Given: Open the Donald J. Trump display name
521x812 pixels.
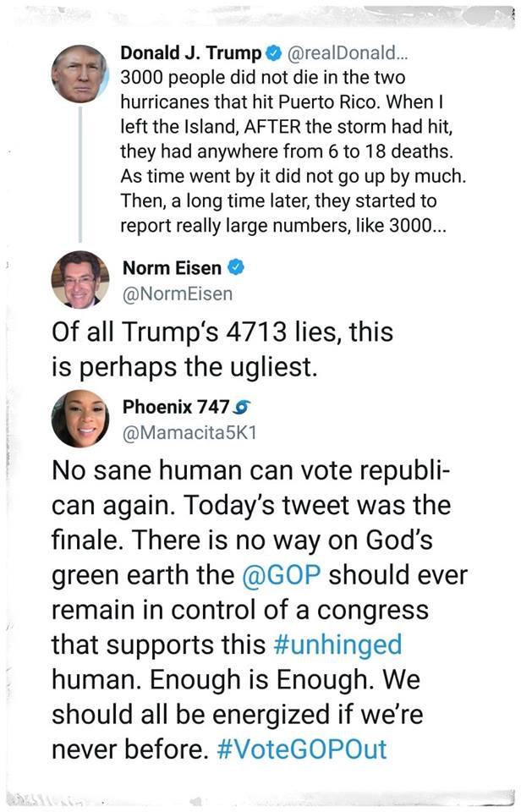Looking at the screenshot, I should pyautogui.click(x=191, y=54).
